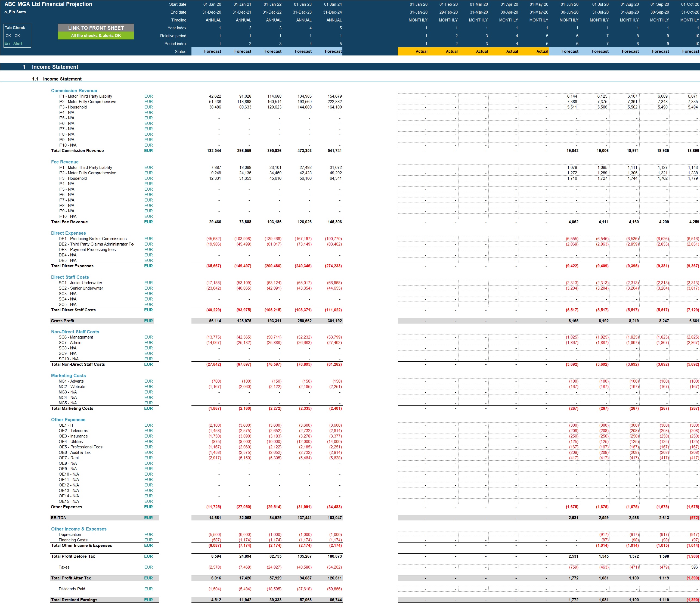Select the Relative period row label
Image resolution: width=700 pixels, height=608 pixels.
click(173, 36)
